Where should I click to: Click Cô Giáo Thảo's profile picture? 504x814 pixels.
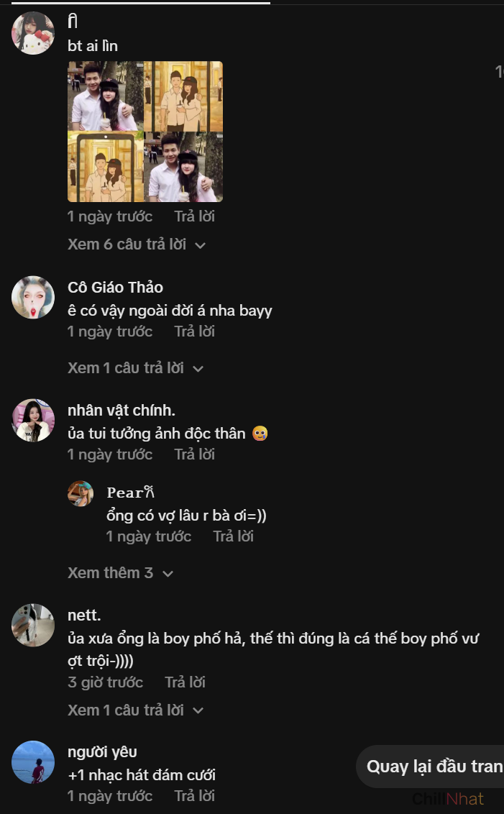coord(33,297)
